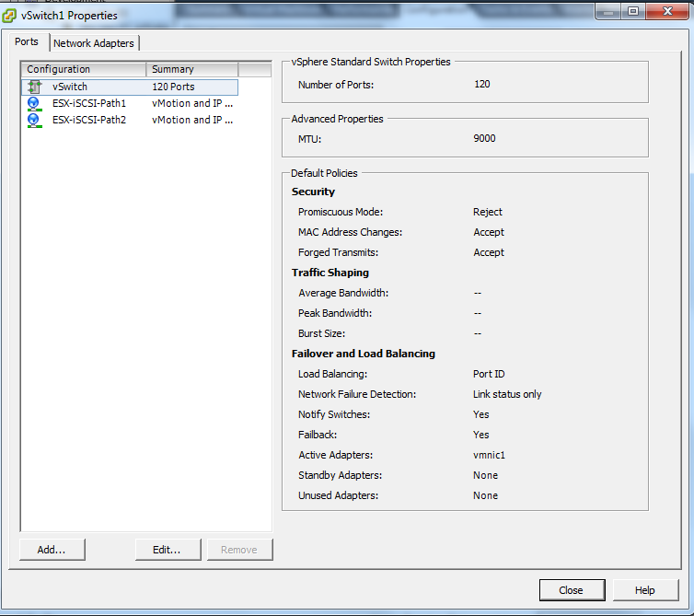Click the Active Adapters value vmnic1
This screenshot has width=694, height=616.
pos(489,455)
